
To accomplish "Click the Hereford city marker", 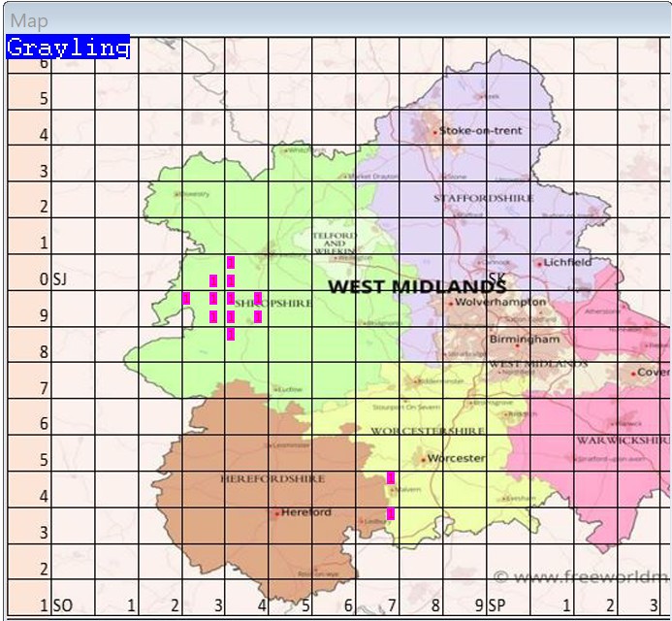I will pos(277,513).
